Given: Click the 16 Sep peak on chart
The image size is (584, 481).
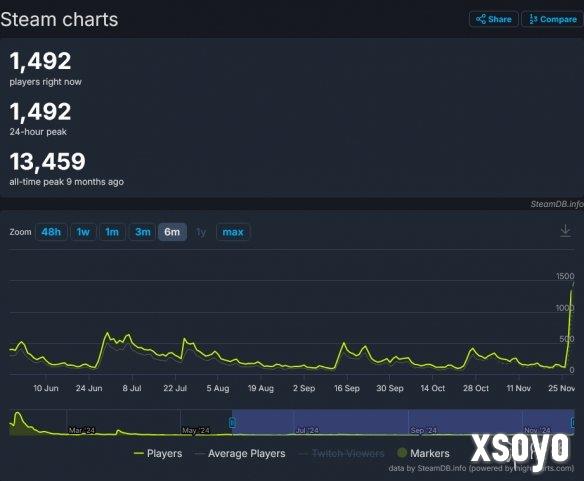Looking at the screenshot, I should [x=344, y=343].
